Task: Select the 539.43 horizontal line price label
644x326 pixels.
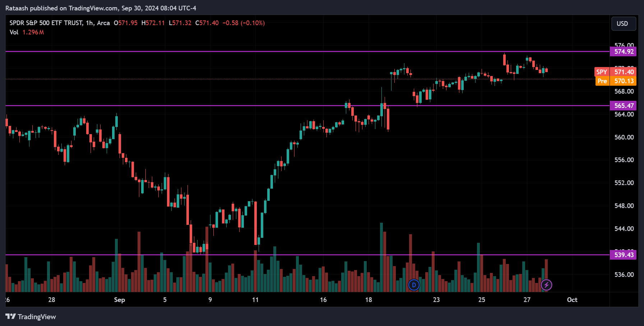Action: 623,255
